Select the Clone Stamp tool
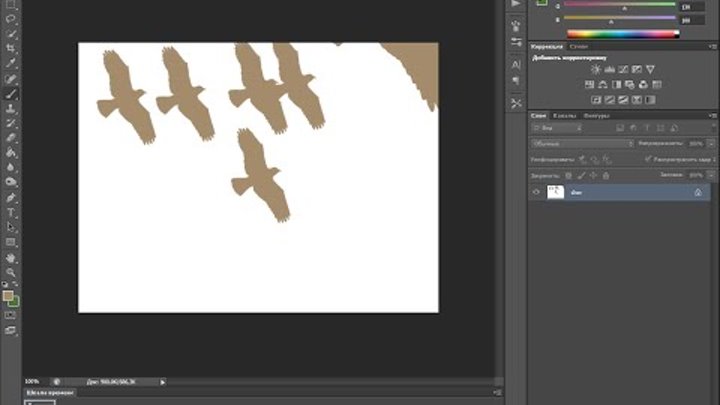Image resolution: width=720 pixels, height=405 pixels. click(x=11, y=107)
